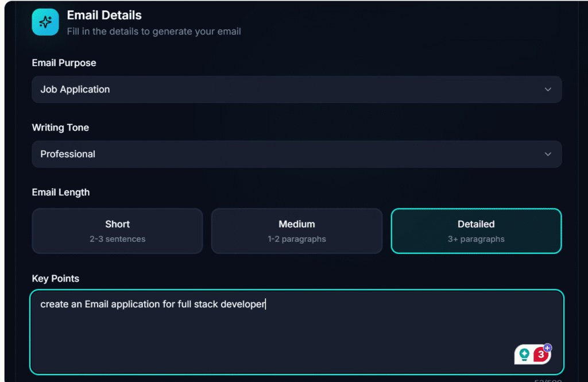Open the Writing Tone dropdown
The image size is (588, 382).
pos(297,154)
